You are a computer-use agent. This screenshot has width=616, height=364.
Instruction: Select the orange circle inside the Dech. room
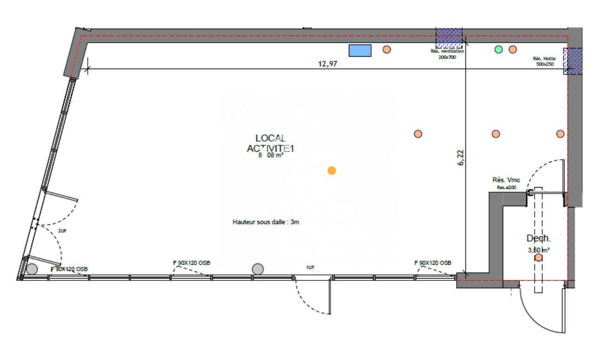tap(538, 257)
